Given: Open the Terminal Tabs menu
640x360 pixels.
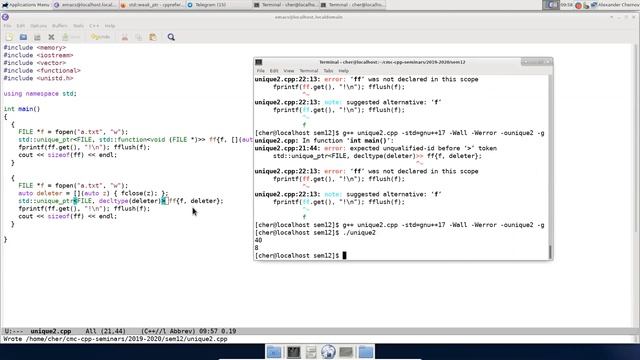Looking at the screenshot, I should [x=328, y=71].
